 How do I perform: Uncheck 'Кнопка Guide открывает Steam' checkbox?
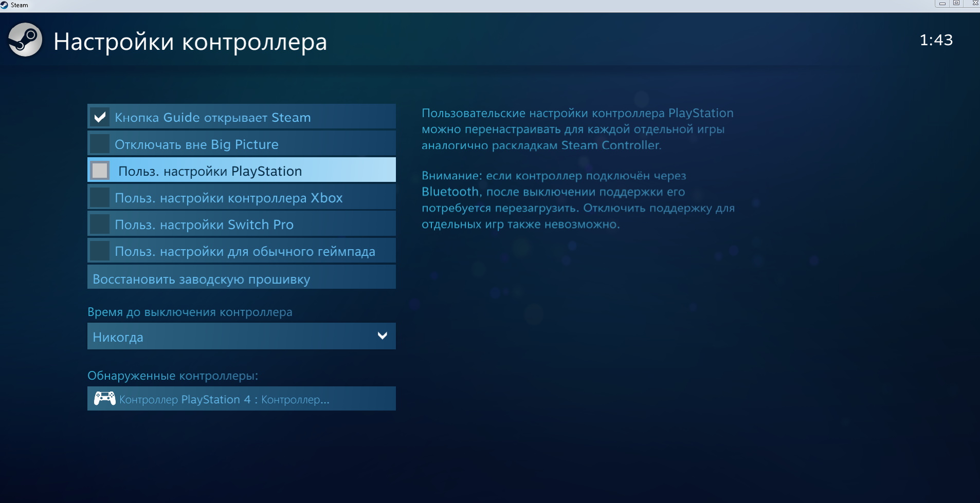click(100, 117)
